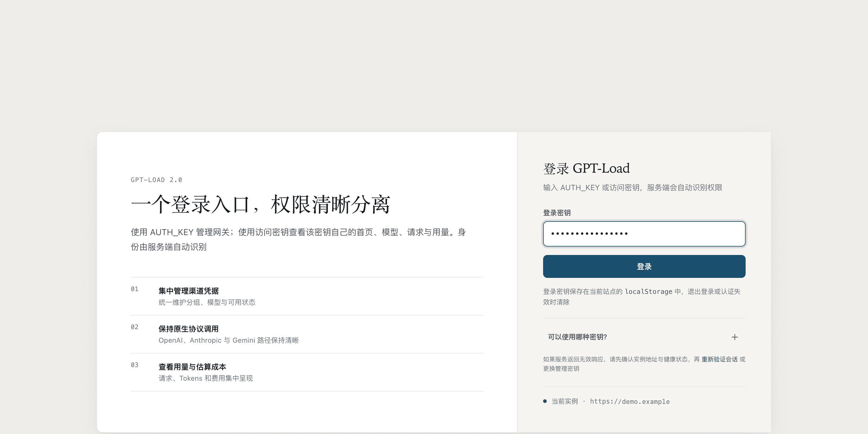The height and width of the screenshot is (434, 868).
Task: Click the https://demo.example instance URL
Action: [629, 401]
